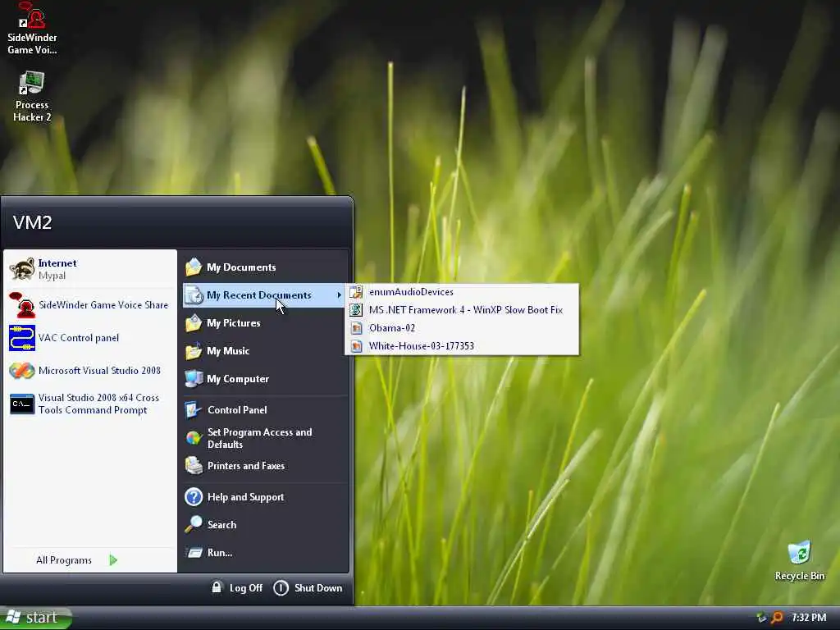Open the enumAudioDevices recent document
Screen dimensions: 840x630
click(462, 292)
